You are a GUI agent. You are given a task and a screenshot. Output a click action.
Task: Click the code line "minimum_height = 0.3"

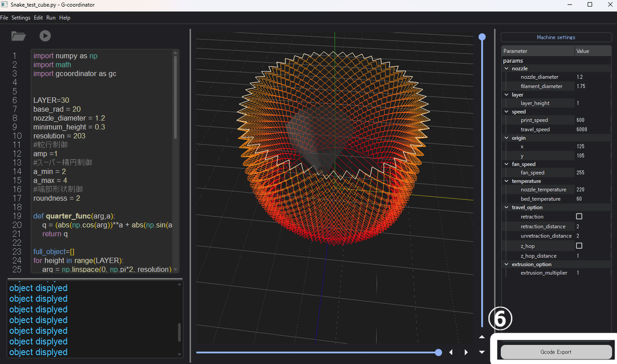69,126
